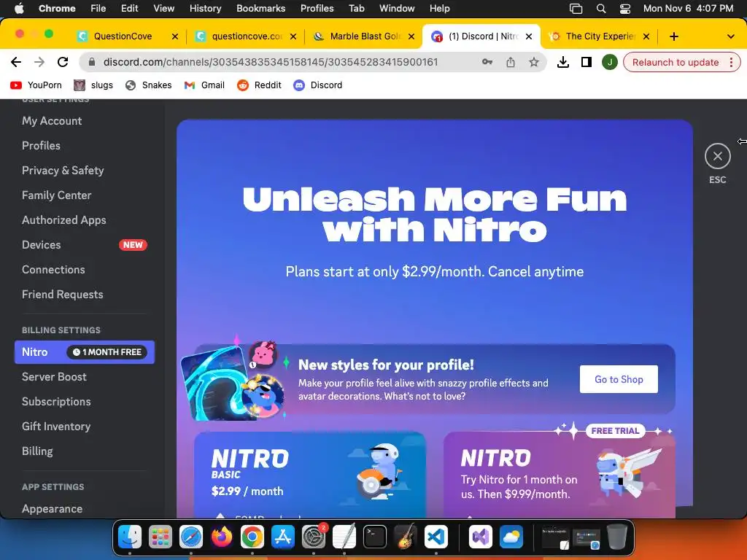Open the Snakes bookmark

pyautogui.click(x=148, y=85)
